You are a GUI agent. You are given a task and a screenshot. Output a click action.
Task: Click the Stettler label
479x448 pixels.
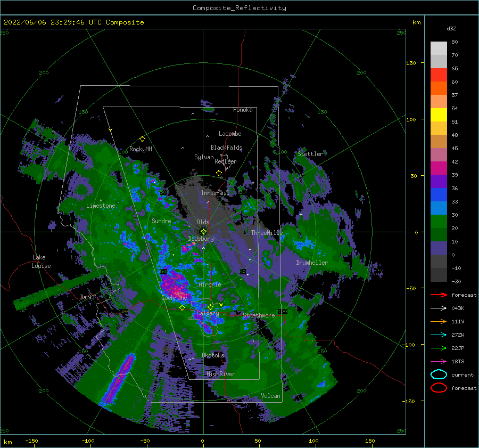310,154
